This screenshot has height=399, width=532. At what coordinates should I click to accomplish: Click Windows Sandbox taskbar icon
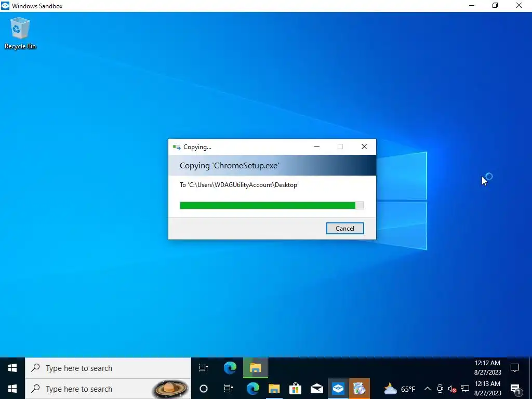(338, 389)
